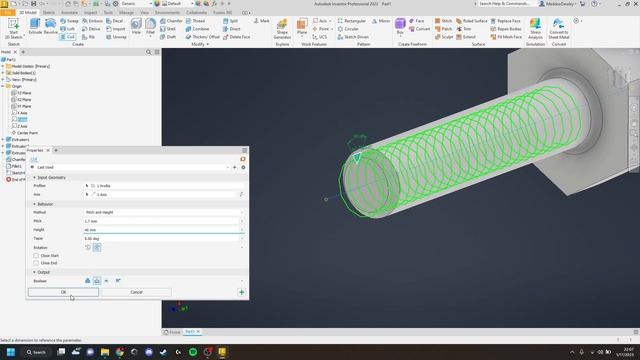The height and width of the screenshot is (360, 640).
Task: Select the Cut boolean option
Action: tap(97, 281)
